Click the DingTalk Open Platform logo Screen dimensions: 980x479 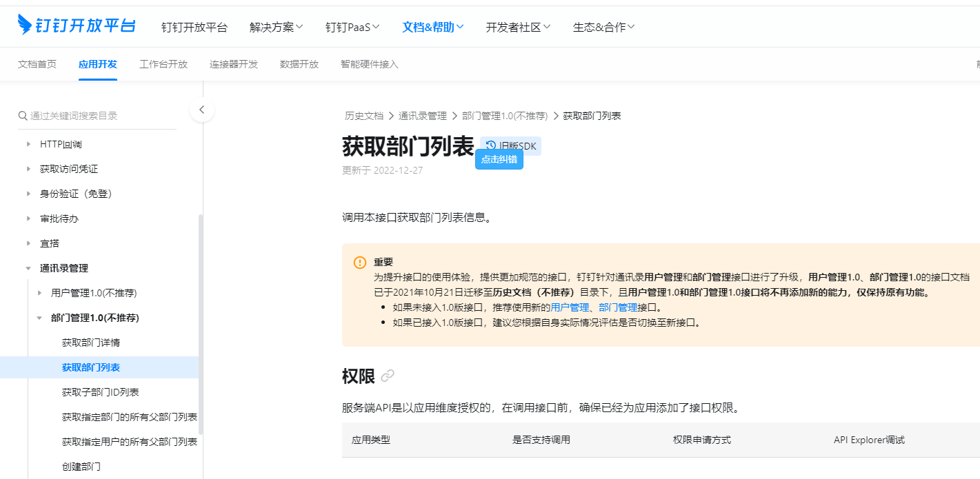77,26
